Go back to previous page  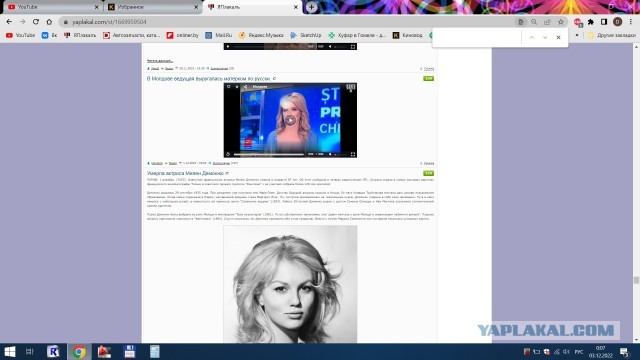pyautogui.click(x=9, y=22)
